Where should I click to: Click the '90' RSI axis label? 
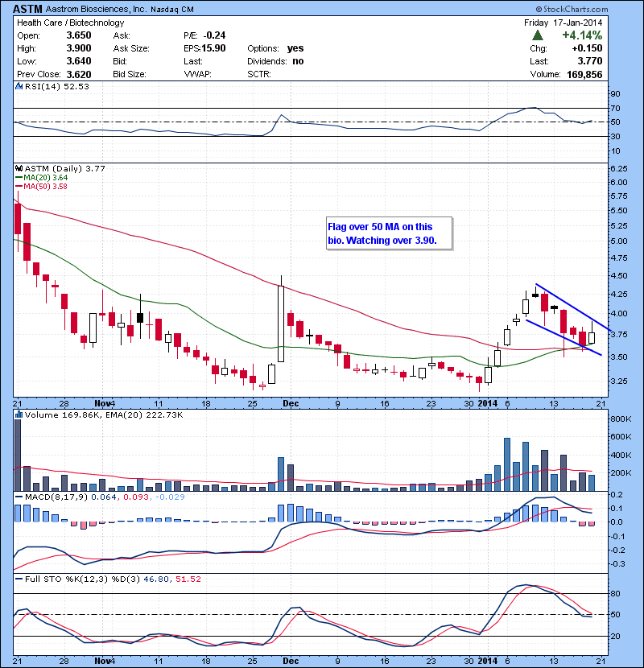click(616, 94)
